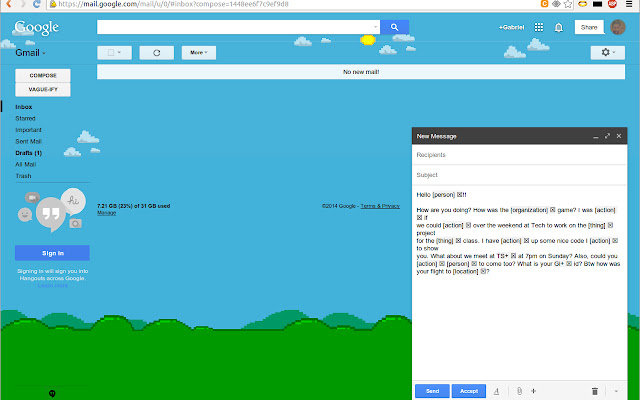Expand the select checkbox dropdown arrow
Screen dimensions: 640x400
(119, 53)
